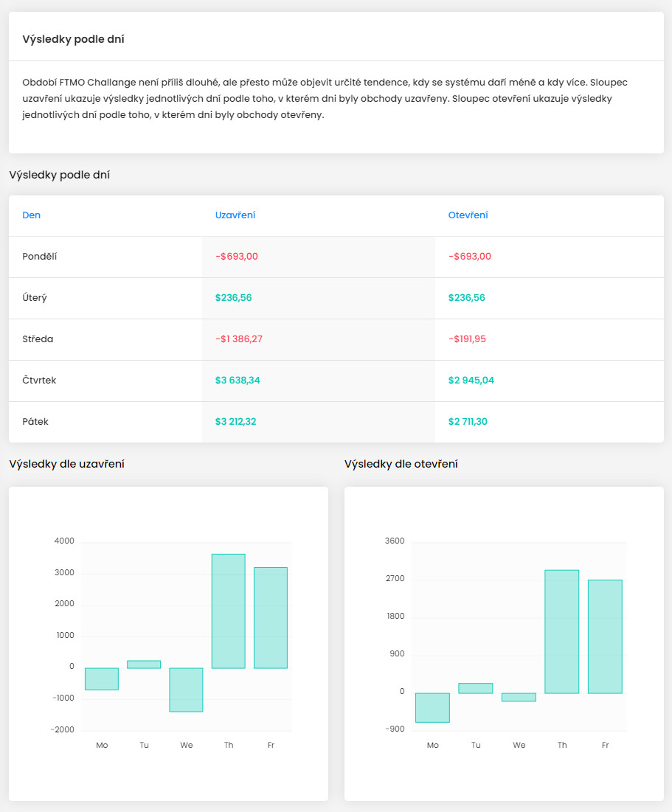Select the Pondělí row label
Screen dimensions: 672x812
(x=39, y=257)
